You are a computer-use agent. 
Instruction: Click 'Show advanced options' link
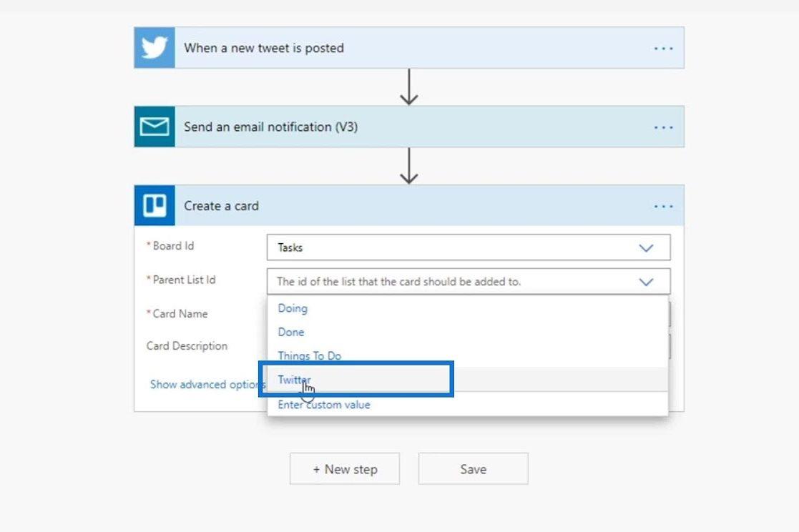[207, 384]
